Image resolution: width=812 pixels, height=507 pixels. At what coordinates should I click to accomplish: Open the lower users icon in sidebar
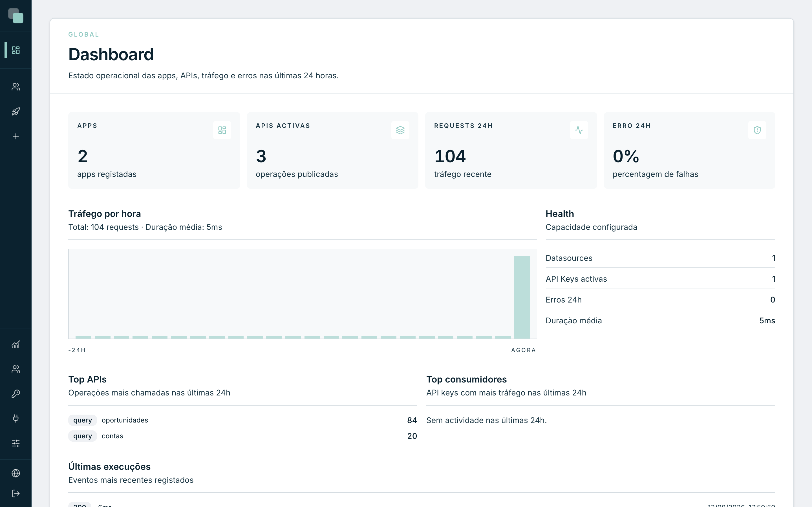pos(16,369)
